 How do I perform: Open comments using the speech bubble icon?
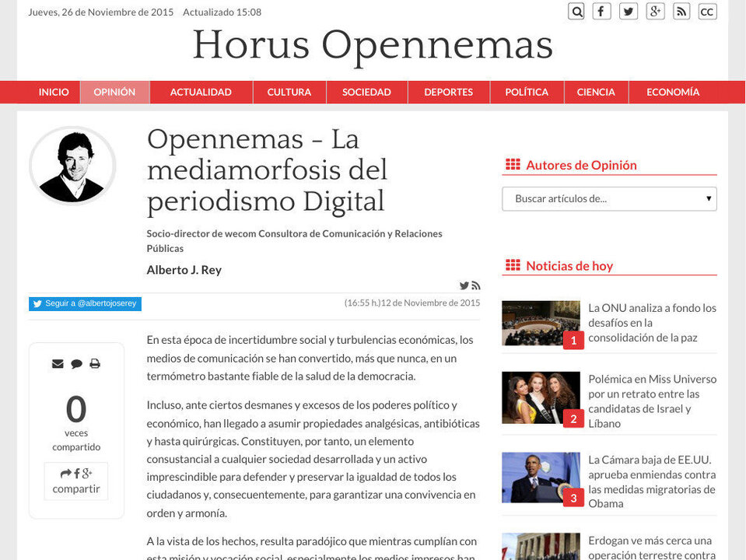pyautogui.click(x=76, y=363)
